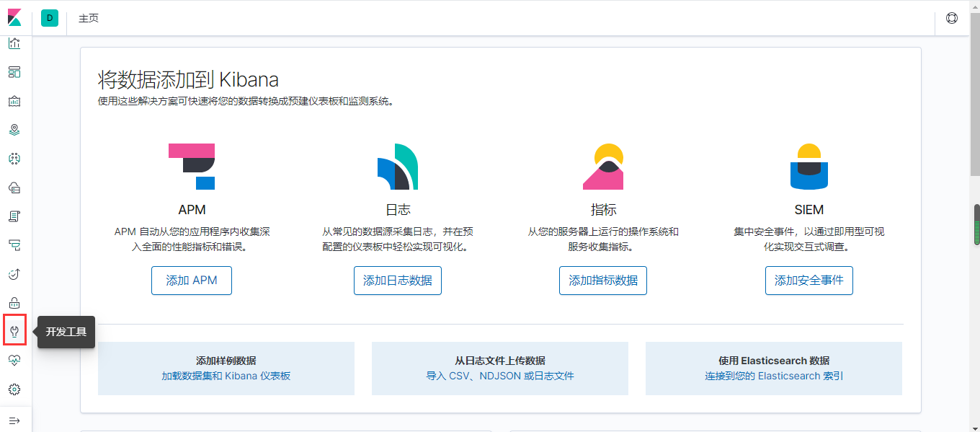The image size is (980, 432).
Task: Open Management gear icon in the sidebar
Action: pos(14,389)
